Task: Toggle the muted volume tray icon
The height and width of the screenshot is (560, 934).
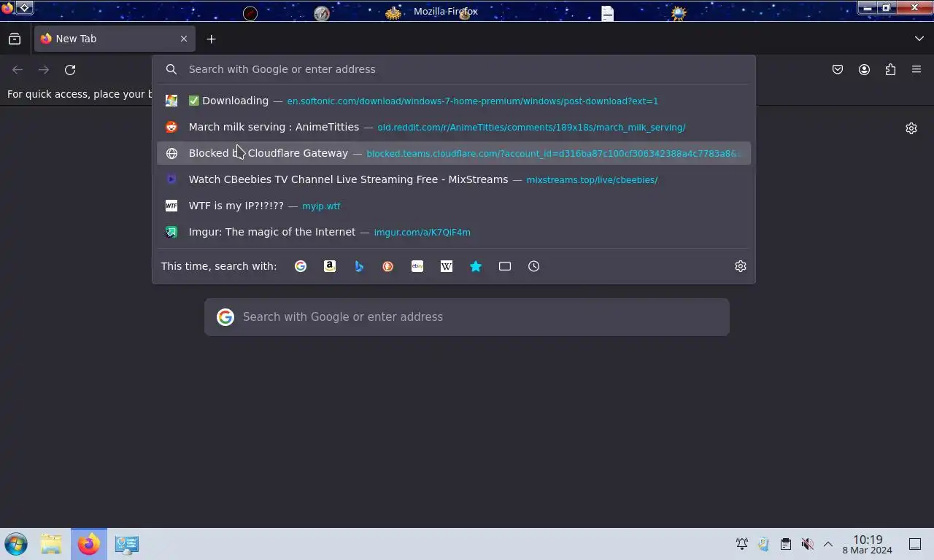Action: pos(807,544)
